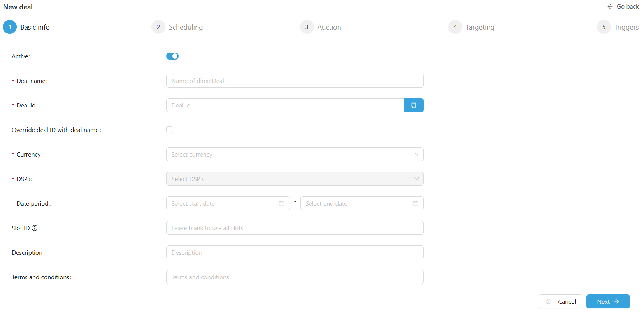Check Override deal ID with deal name

click(170, 130)
